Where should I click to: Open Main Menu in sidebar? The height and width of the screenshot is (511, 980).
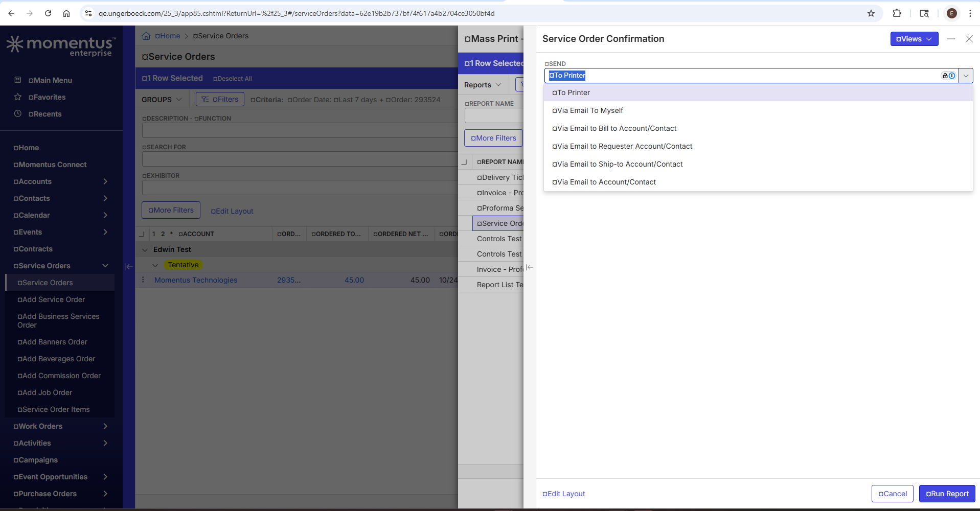click(x=50, y=80)
